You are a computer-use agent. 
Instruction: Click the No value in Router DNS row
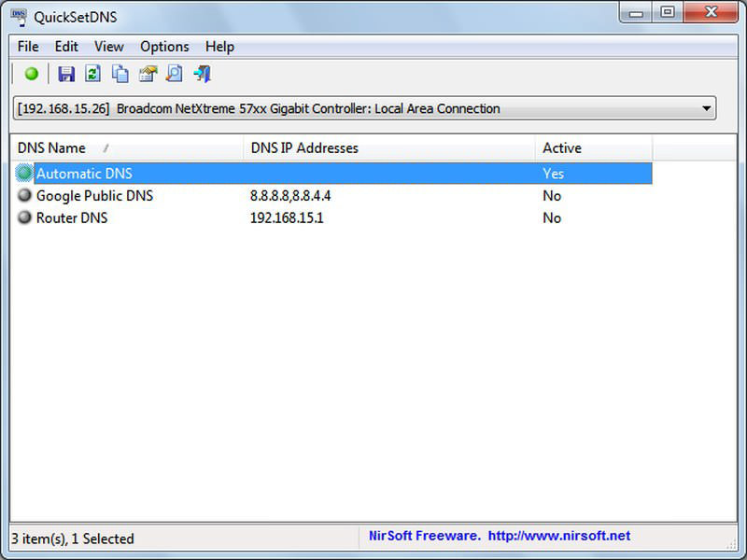pos(552,218)
